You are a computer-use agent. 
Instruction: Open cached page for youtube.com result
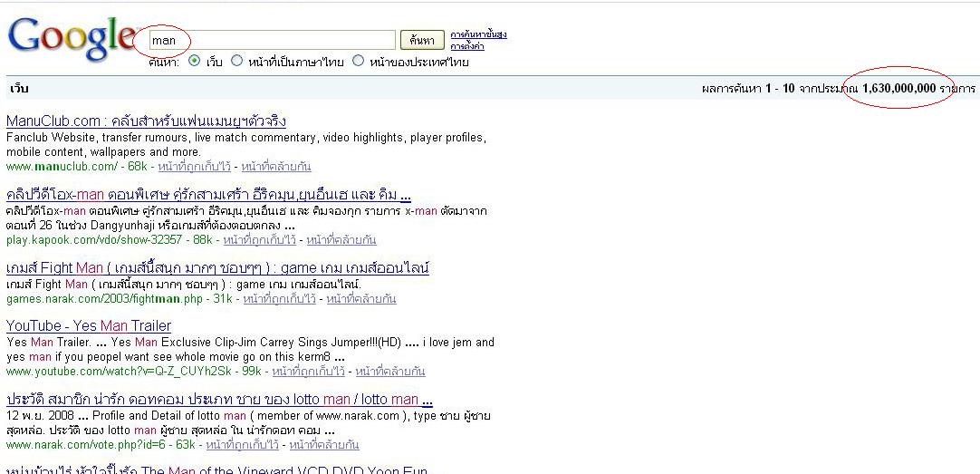(309, 372)
